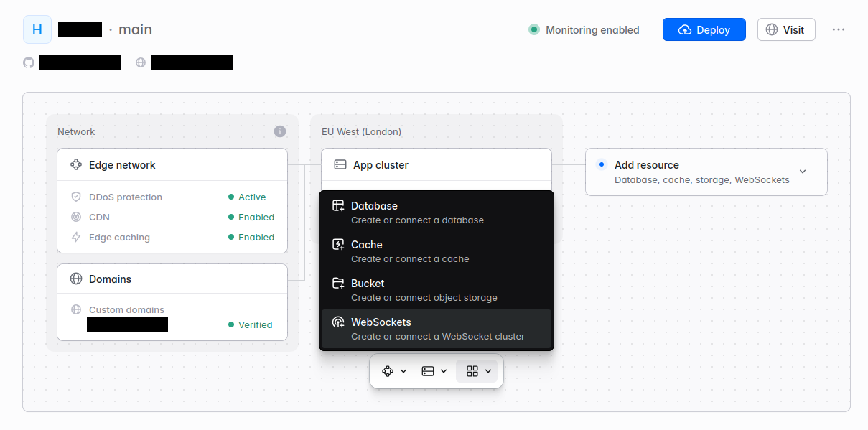
Task: Choose WebSockets from the resource menu
Action: pyautogui.click(x=436, y=329)
